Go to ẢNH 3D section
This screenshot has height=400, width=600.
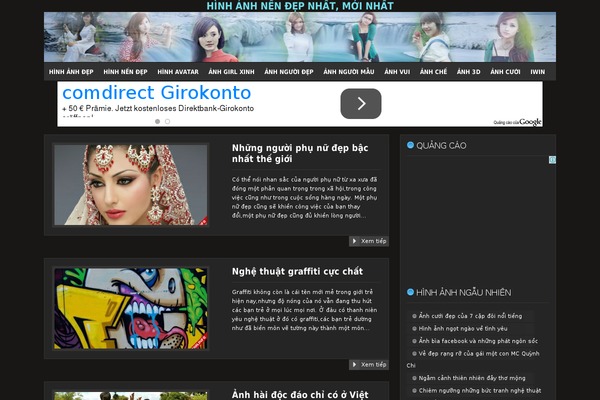(x=468, y=72)
